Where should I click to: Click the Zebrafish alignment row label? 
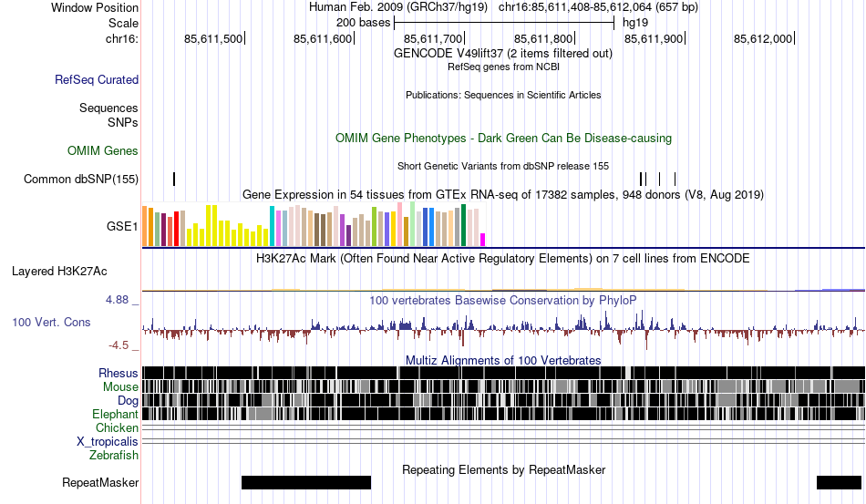[114, 456]
